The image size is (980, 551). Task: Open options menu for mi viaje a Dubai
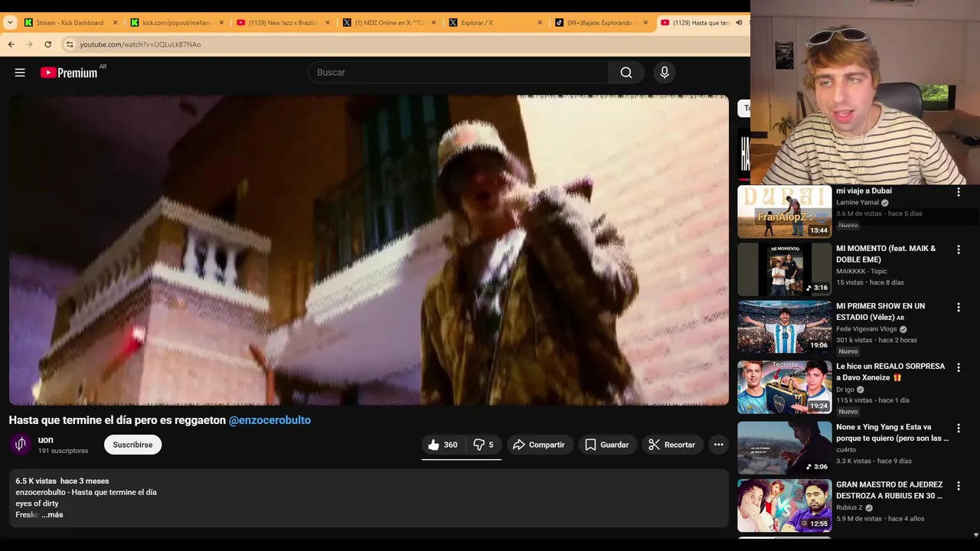(x=958, y=192)
